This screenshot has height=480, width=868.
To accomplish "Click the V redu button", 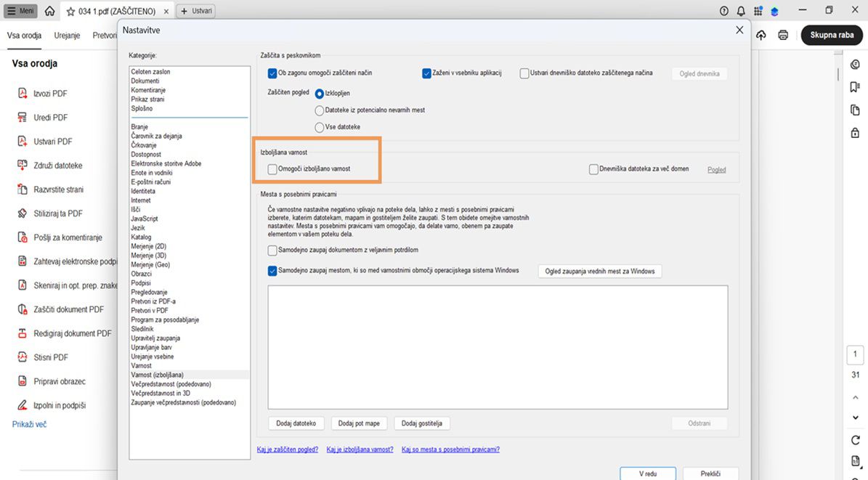I will pos(648,474).
